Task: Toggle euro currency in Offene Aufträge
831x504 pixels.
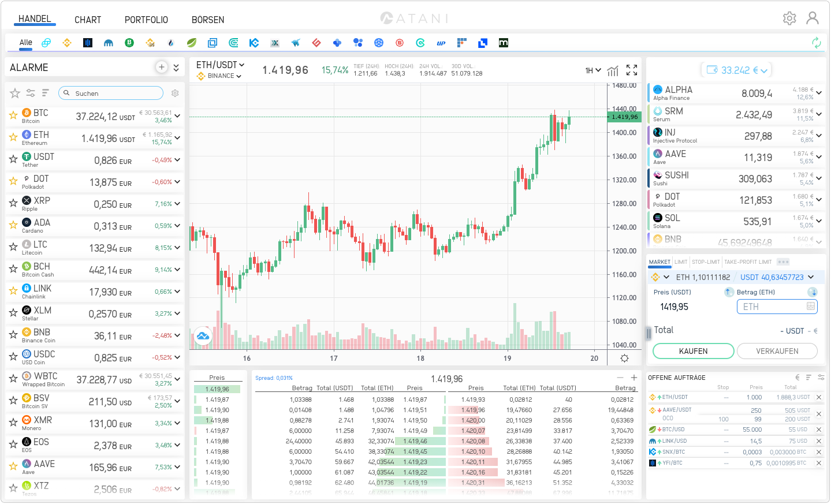Action: (798, 378)
